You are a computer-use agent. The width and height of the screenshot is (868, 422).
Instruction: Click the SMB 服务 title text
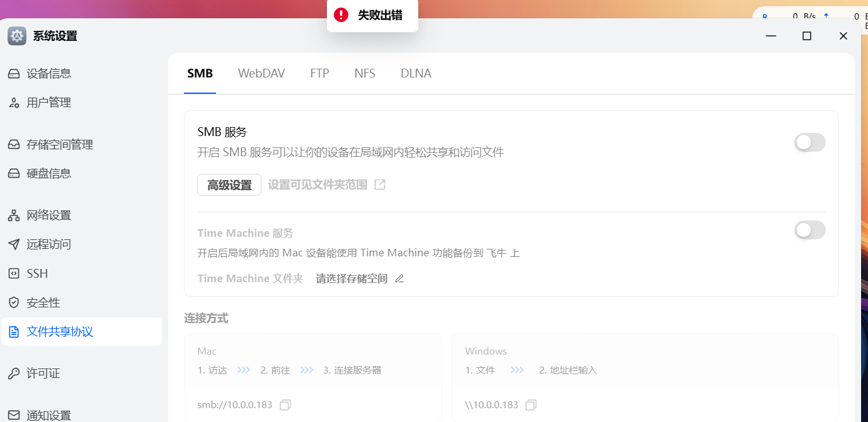point(222,132)
